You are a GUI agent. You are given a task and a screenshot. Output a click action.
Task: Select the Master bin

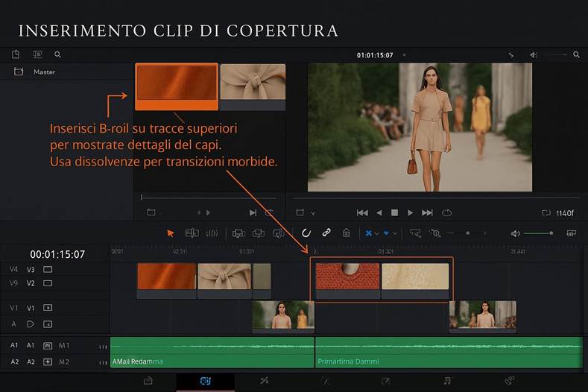click(x=44, y=72)
